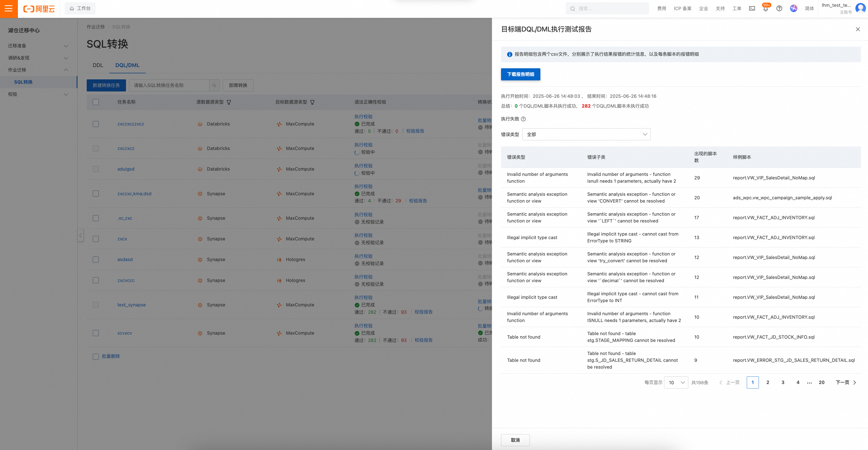
Task: Click the info tooltip next to 执行失败
Action: click(523, 119)
